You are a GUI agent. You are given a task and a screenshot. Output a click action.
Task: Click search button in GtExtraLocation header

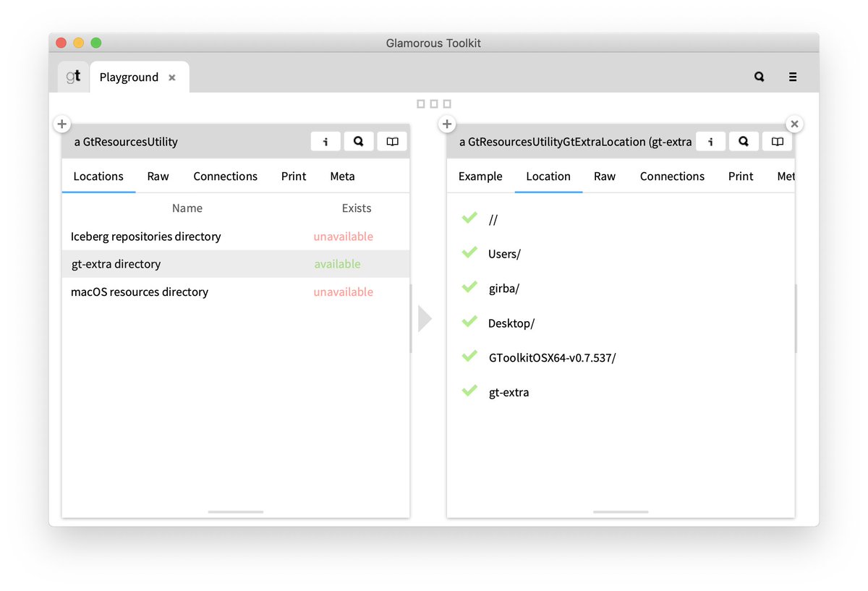point(744,142)
